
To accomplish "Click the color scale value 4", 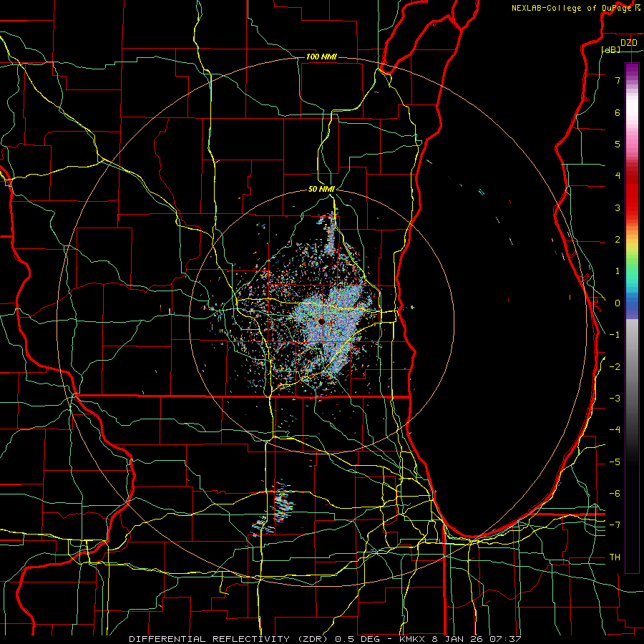I will pyautogui.click(x=617, y=176).
